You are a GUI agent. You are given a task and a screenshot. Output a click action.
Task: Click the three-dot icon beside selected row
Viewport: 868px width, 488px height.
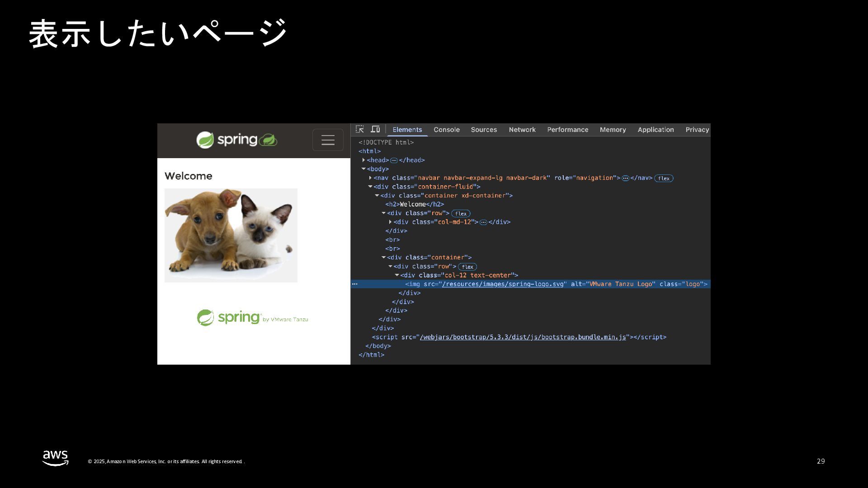point(355,284)
